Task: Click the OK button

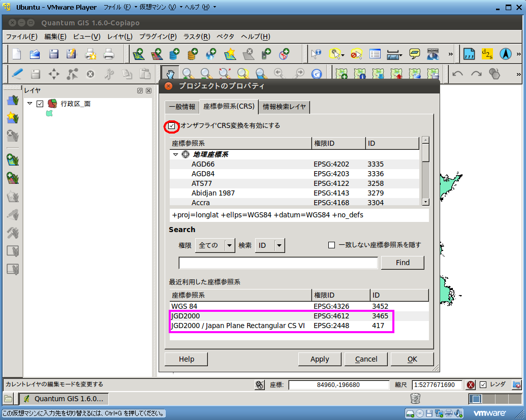Action: (412, 359)
